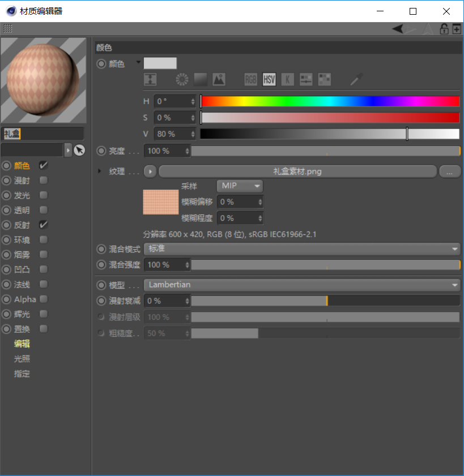Switch color mode to RGB values

(250, 79)
